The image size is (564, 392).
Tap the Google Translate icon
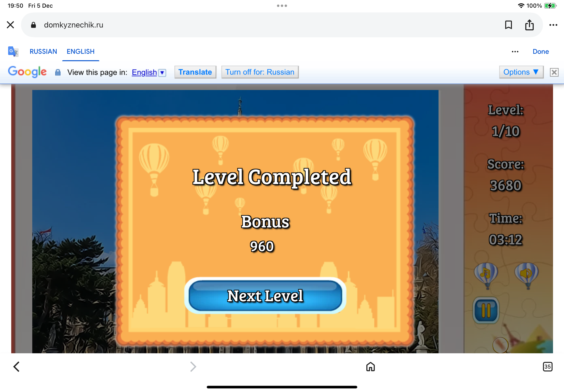coord(13,52)
